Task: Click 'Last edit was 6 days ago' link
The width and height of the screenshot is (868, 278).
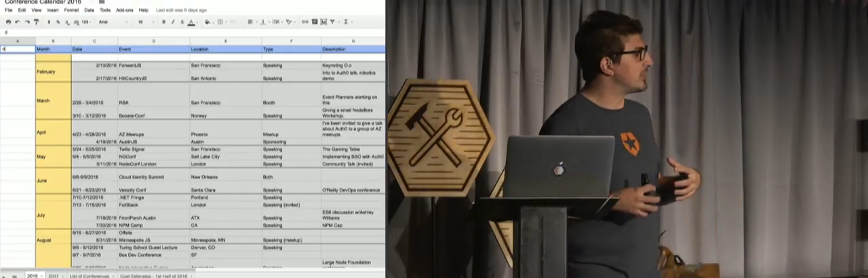Action: tap(181, 10)
